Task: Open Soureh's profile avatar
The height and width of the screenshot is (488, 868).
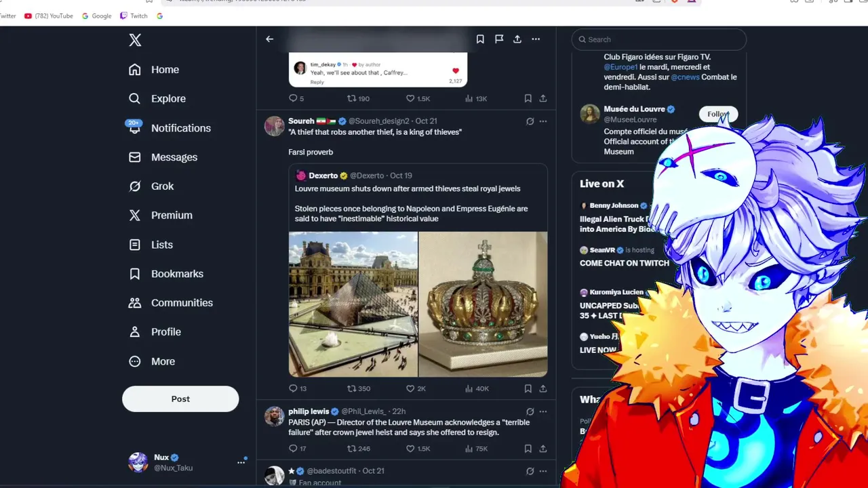Action: [x=274, y=126]
